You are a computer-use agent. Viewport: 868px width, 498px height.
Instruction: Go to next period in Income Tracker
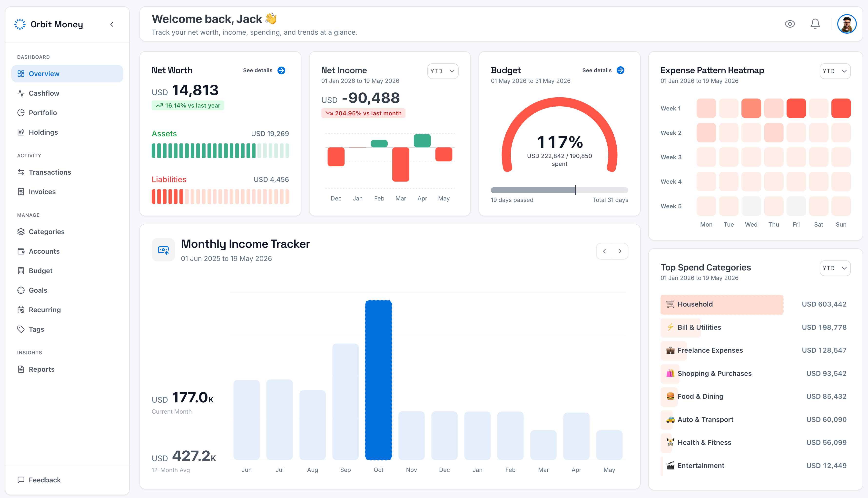(620, 251)
